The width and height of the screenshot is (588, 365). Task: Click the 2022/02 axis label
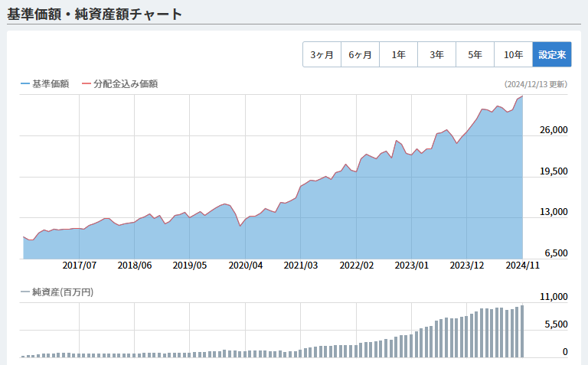pos(357,266)
